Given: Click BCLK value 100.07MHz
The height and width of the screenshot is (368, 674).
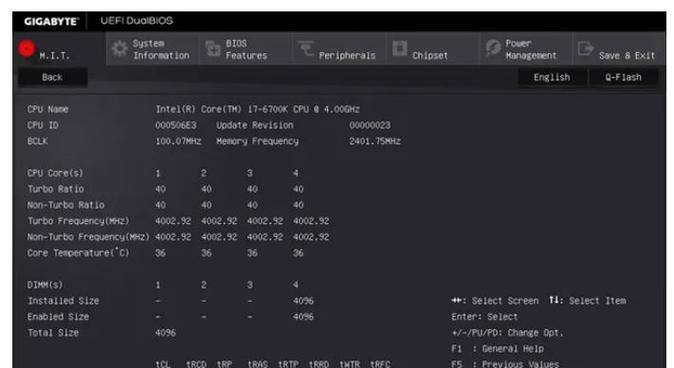Looking at the screenshot, I should (x=178, y=141).
